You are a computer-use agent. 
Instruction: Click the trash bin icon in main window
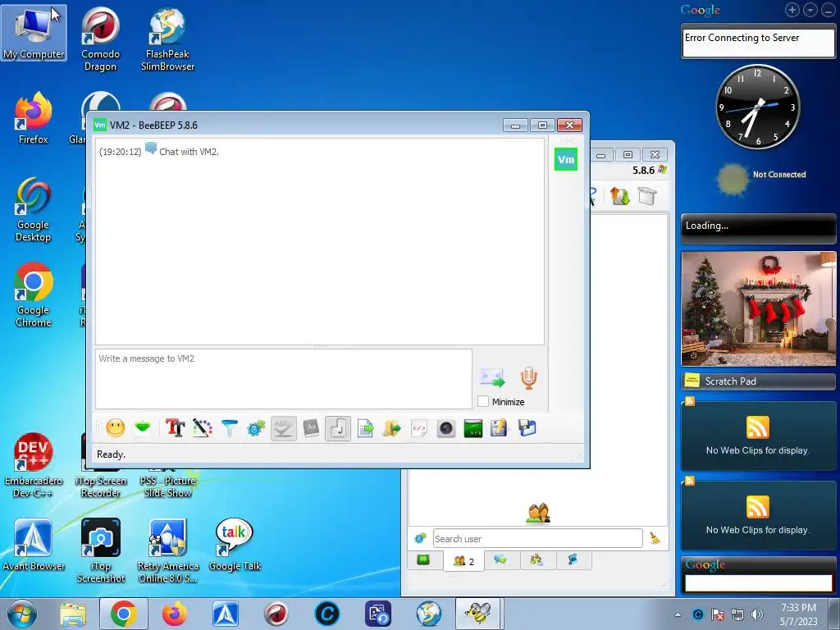point(647,196)
